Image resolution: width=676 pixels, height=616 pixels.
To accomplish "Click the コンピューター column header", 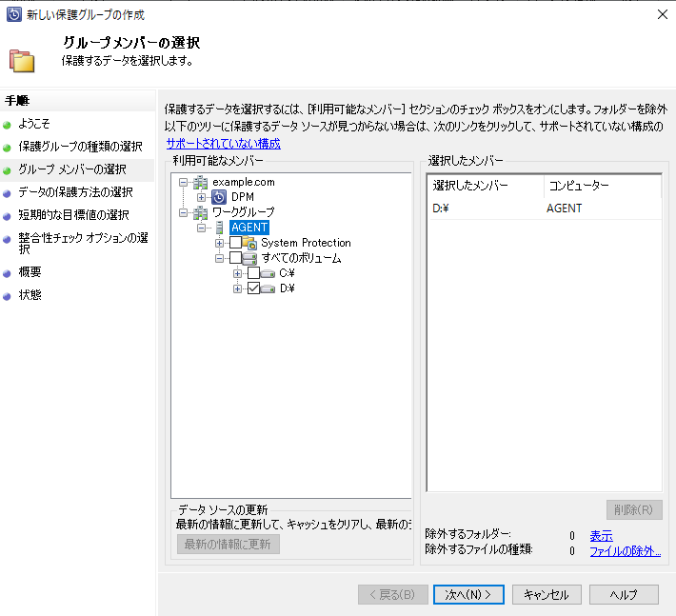I will (603, 186).
